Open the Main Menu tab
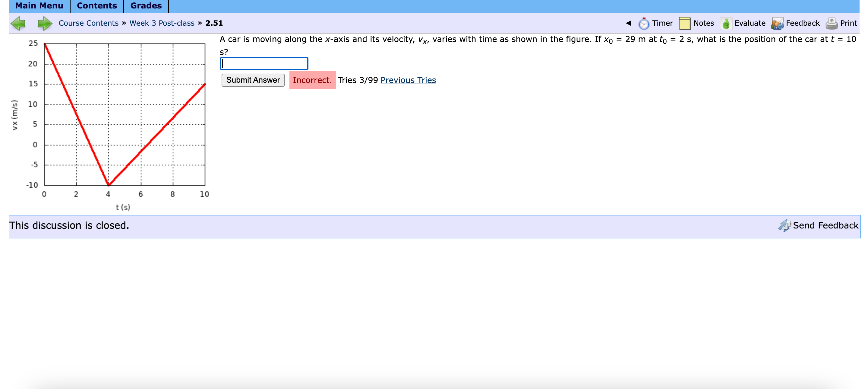This screenshot has height=389, width=868. coord(39,6)
